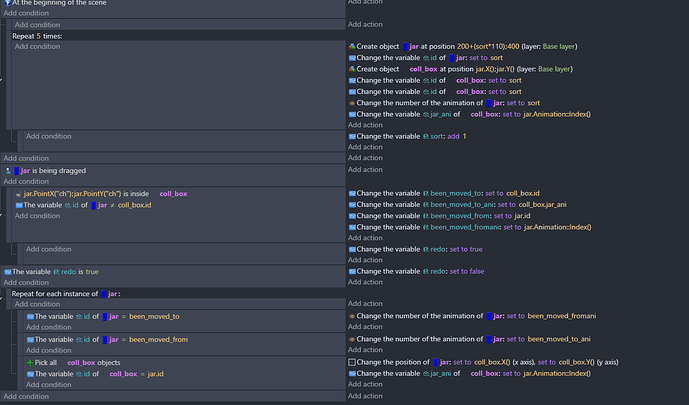Add condition under Repeat for each instance of jar
This screenshot has height=405, width=689.
pyautogui.click(x=37, y=304)
